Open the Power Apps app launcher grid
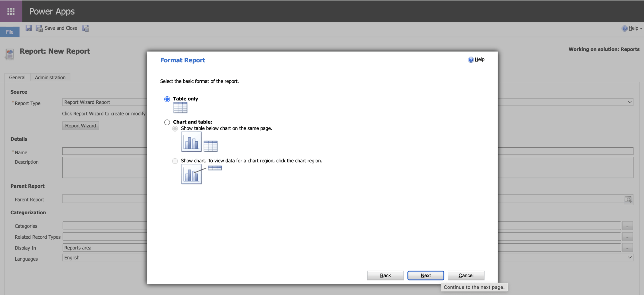644x295 pixels. (11, 11)
